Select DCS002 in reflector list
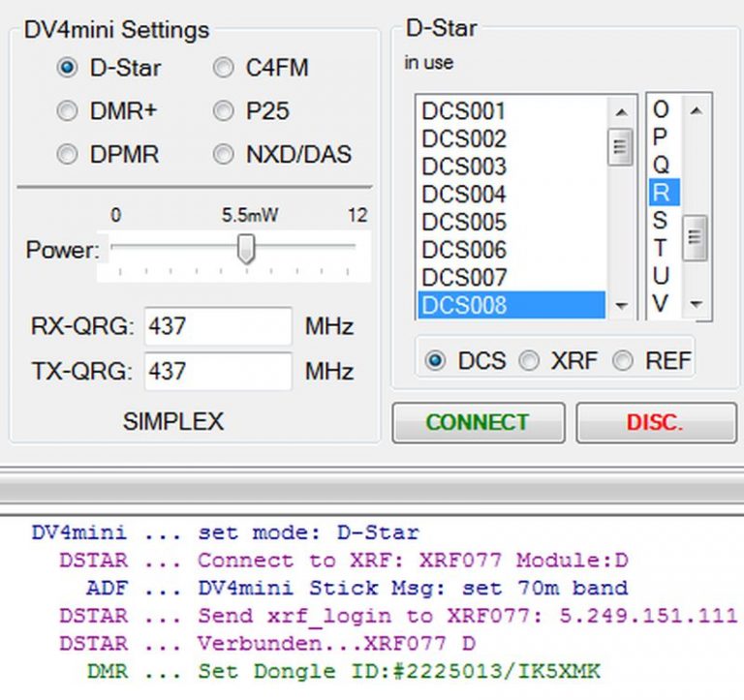The width and height of the screenshot is (744, 700). coord(511,138)
